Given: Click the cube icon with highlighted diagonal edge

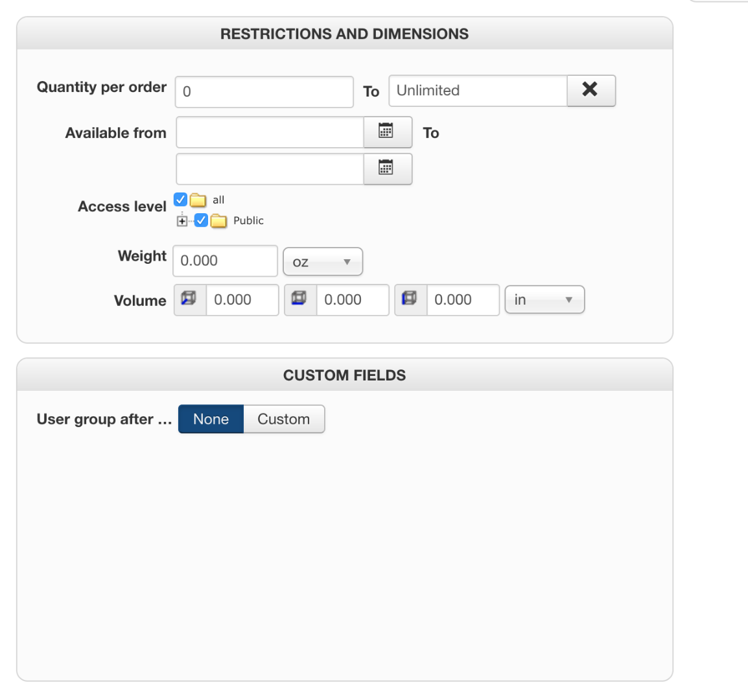Looking at the screenshot, I should (189, 299).
